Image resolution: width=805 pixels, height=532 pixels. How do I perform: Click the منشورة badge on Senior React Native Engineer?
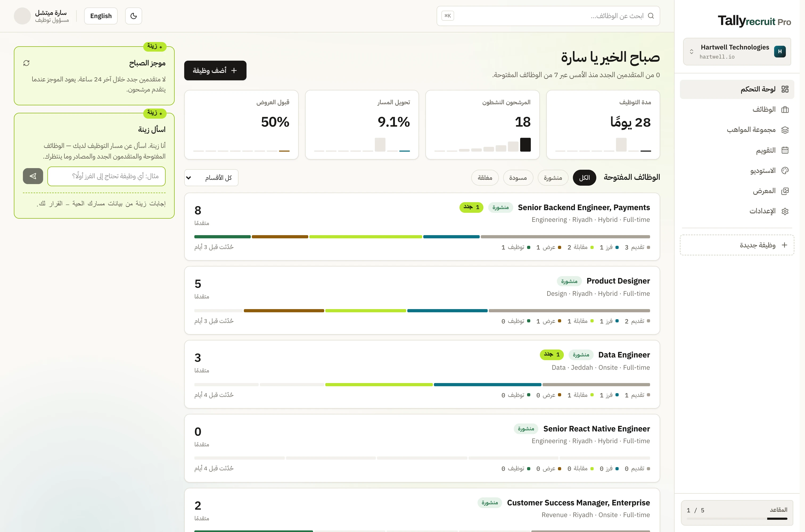(x=526, y=429)
